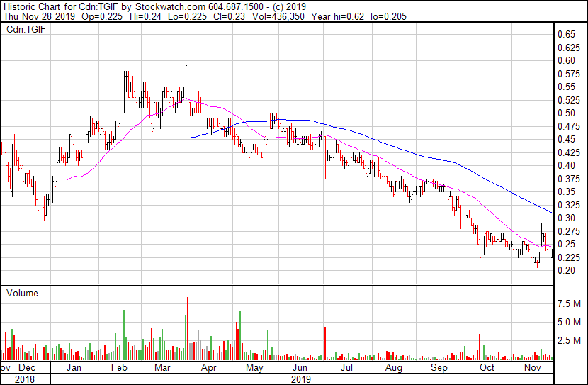Click the tallest red volume bar in March
Viewport: 588px width, 385px height.
pos(188,329)
